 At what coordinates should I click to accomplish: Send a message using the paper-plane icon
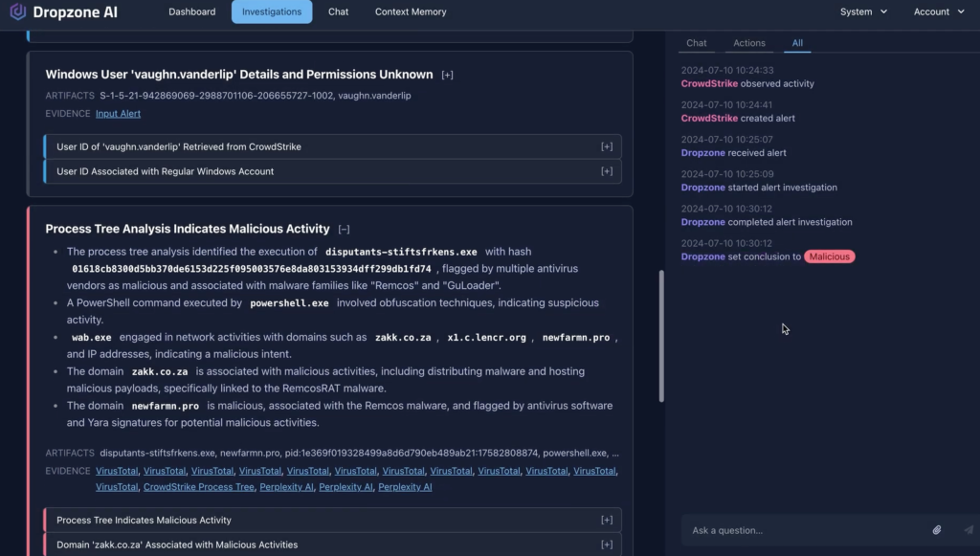click(967, 530)
